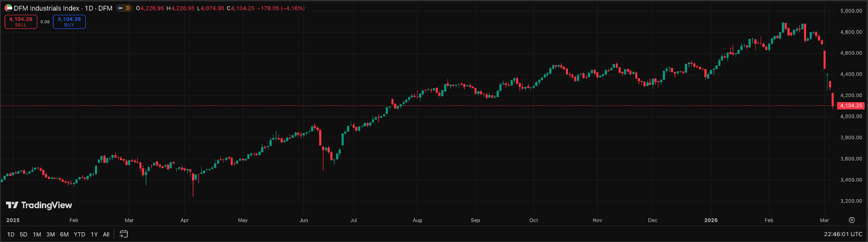Select the 5D time range
The height and width of the screenshot is (242, 868).
[x=23, y=234]
